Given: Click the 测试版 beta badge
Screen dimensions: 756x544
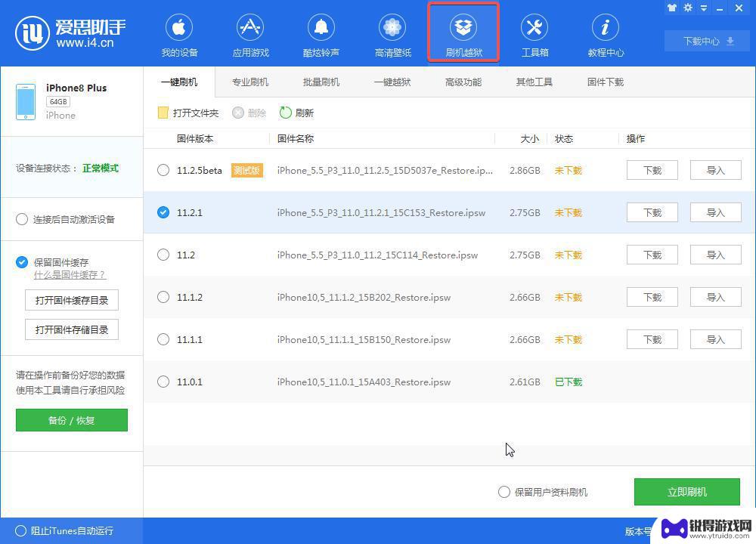Looking at the screenshot, I should [246, 170].
